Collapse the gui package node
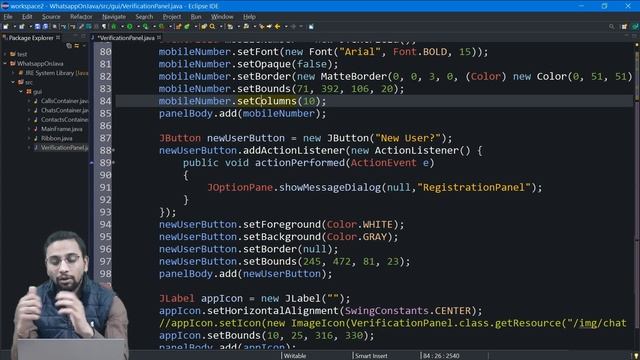640x360 pixels. tap(21, 91)
